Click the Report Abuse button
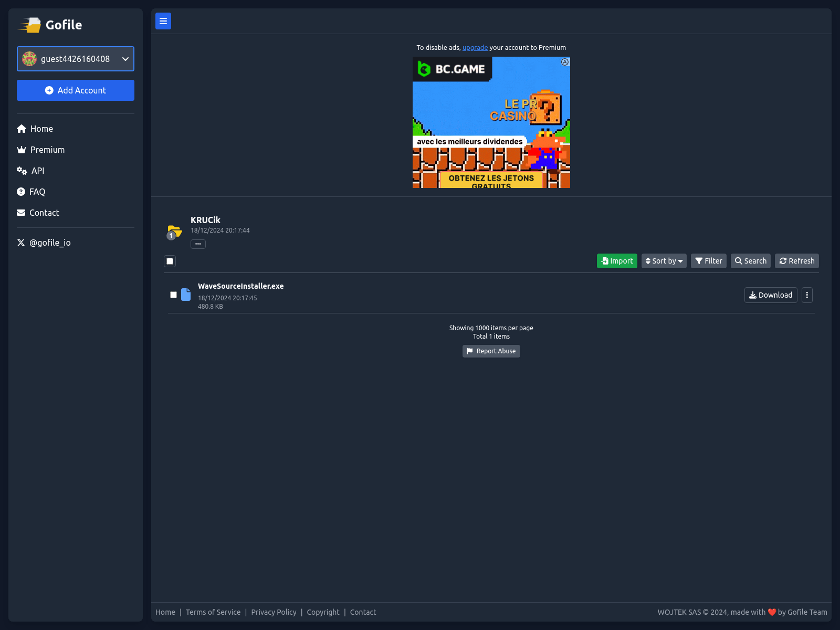The width and height of the screenshot is (840, 630). [x=491, y=351]
